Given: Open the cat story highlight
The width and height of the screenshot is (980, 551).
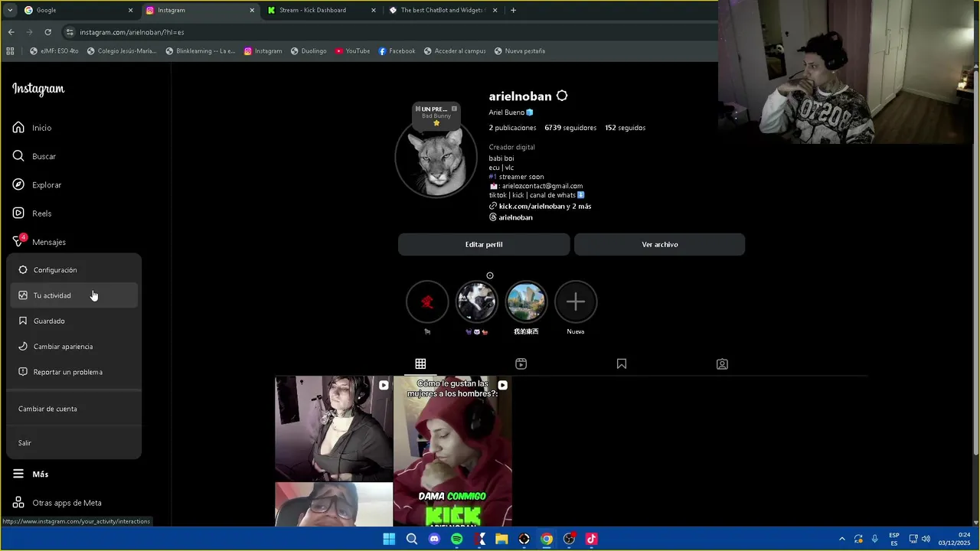Looking at the screenshot, I should click(x=476, y=302).
